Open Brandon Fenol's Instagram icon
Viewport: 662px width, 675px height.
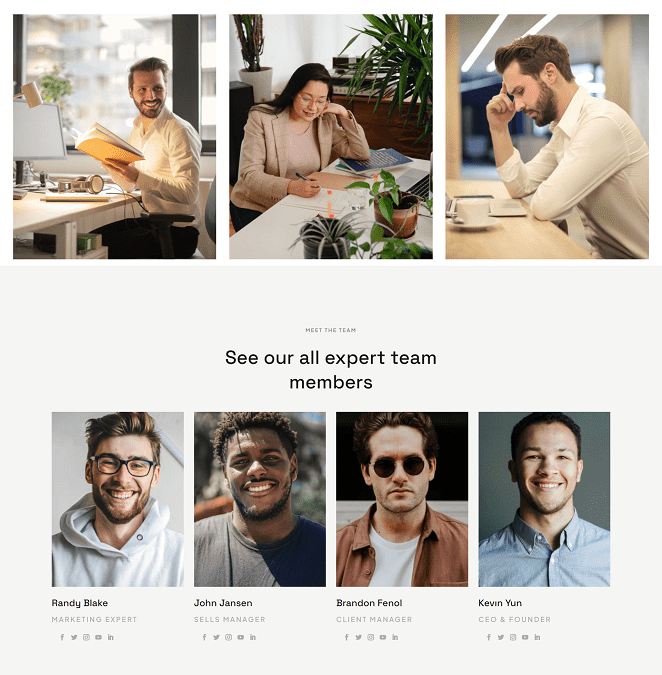(371, 637)
